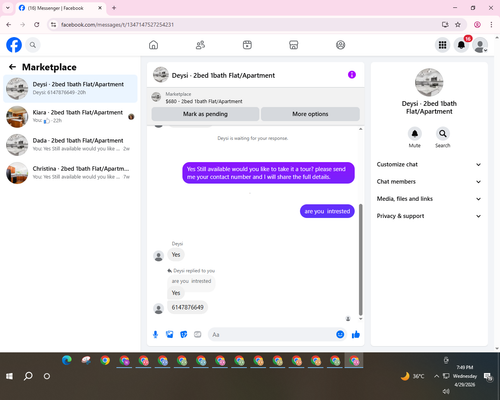Choose a sticker icon in the composer
Screen dimensions: 500x400
click(184, 334)
